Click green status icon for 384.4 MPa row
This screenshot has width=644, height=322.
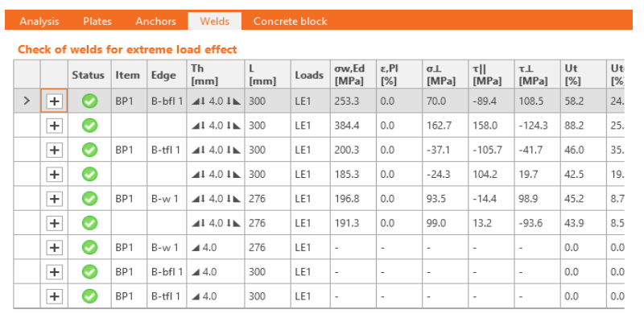pyautogui.click(x=90, y=126)
